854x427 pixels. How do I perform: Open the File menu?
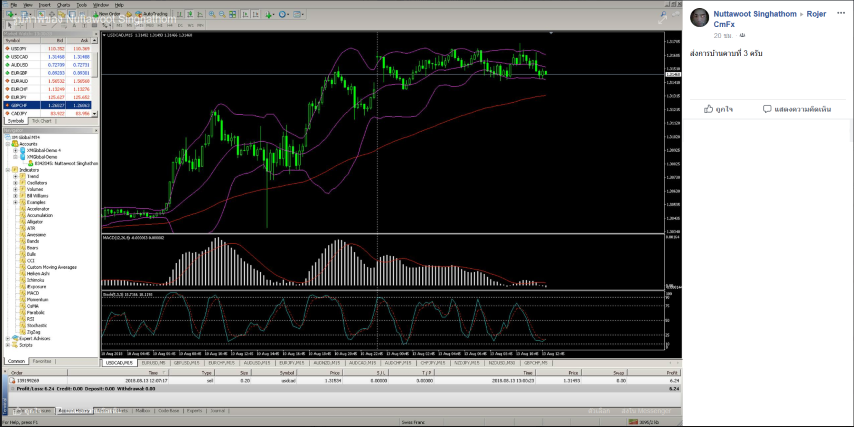14,5
